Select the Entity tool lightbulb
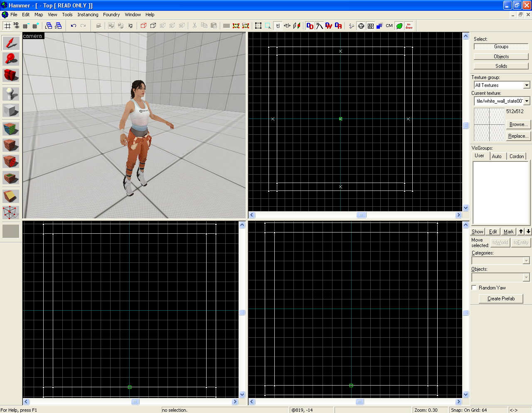Screen dimensions: 532x413 coord(11,94)
